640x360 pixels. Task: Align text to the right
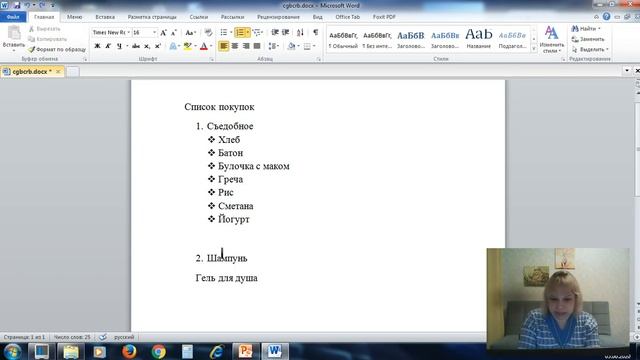(246, 46)
